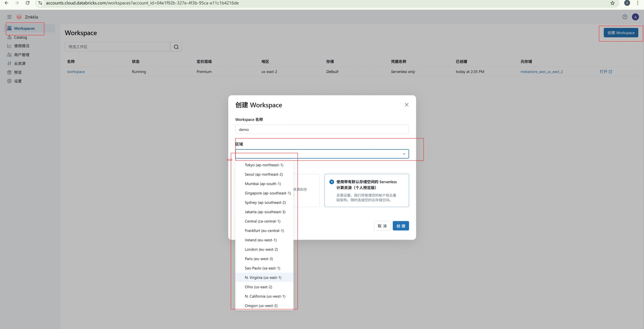Click the 取消 button in the dialog

coord(382,226)
